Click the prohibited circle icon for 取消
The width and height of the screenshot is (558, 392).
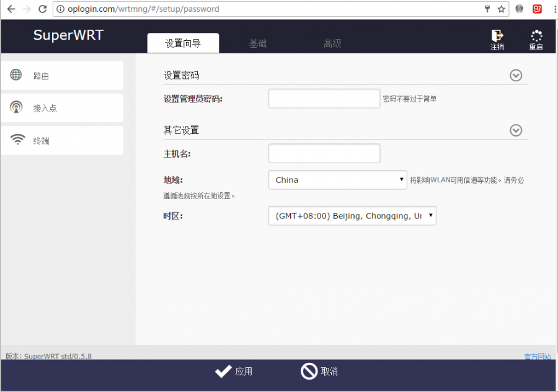coord(309,372)
